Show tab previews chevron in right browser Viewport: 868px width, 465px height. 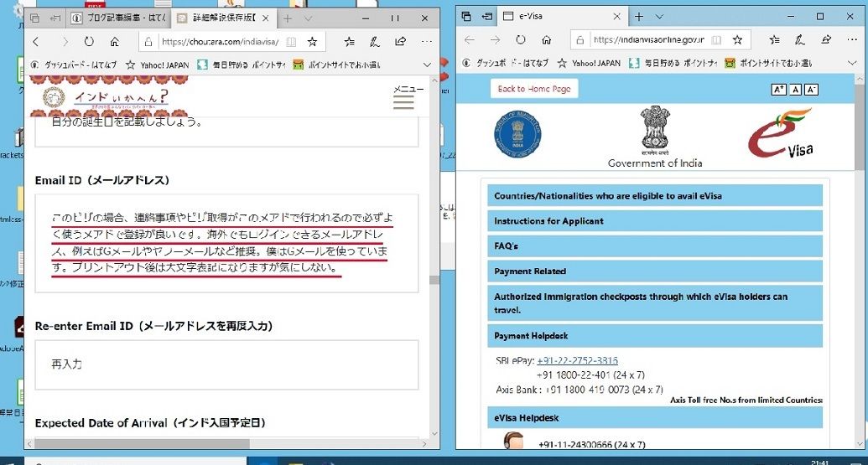(659, 17)
